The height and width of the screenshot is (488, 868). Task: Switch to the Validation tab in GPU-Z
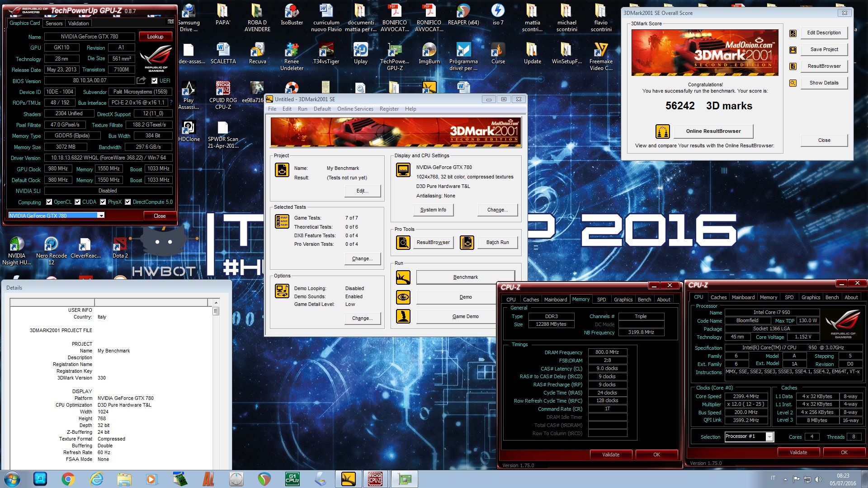pos(78,23)
